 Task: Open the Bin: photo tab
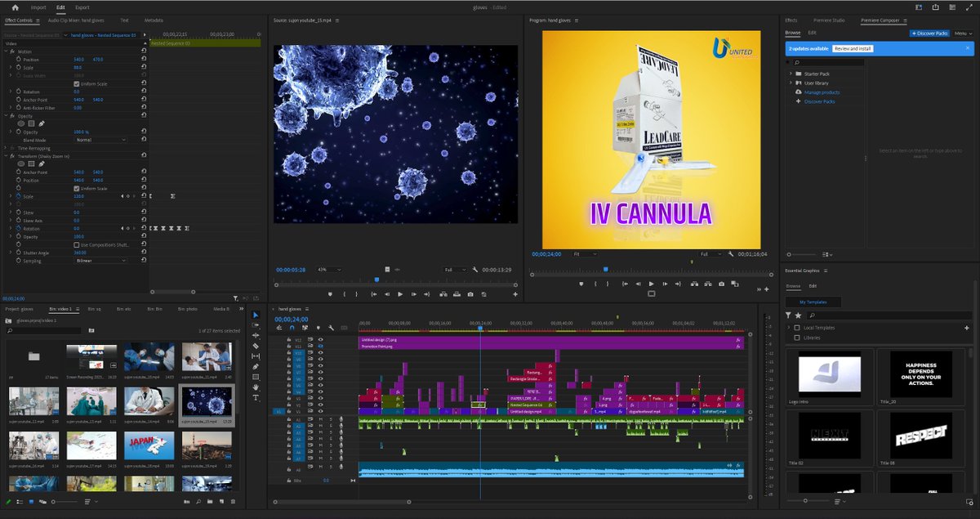(x=186, y=309)
